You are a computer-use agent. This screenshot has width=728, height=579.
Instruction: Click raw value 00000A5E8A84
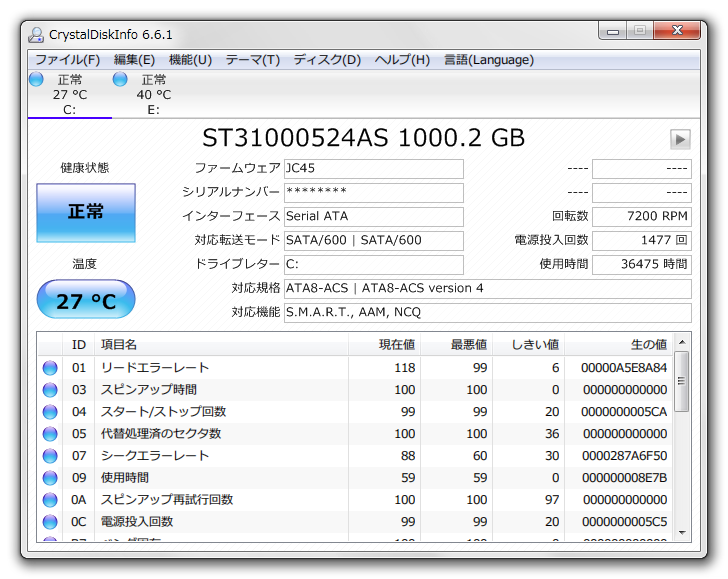[624, 368]
